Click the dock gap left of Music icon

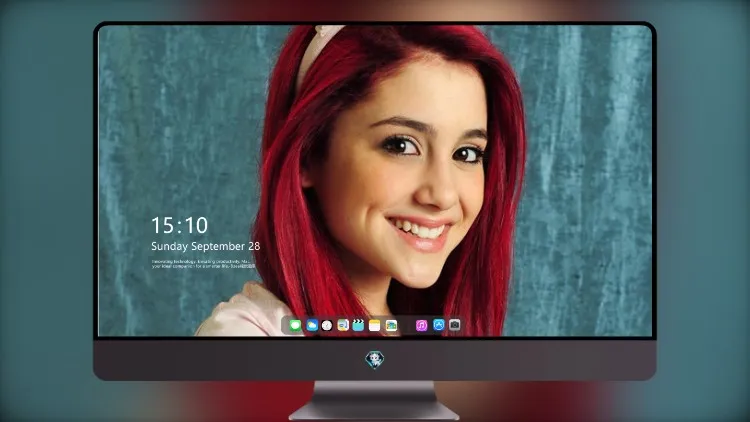tap(407, 325)
